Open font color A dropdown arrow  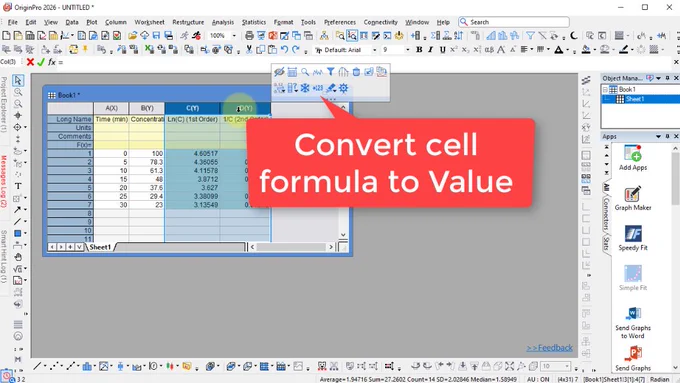point(568,50)
